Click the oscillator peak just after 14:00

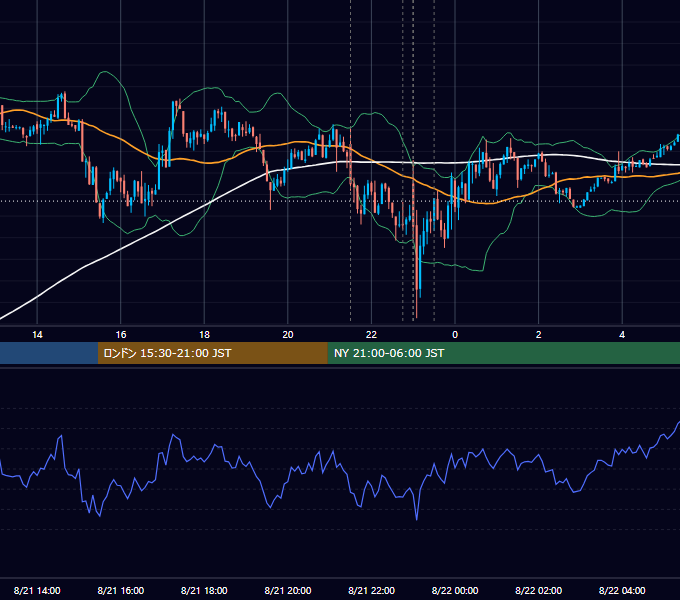60,437
